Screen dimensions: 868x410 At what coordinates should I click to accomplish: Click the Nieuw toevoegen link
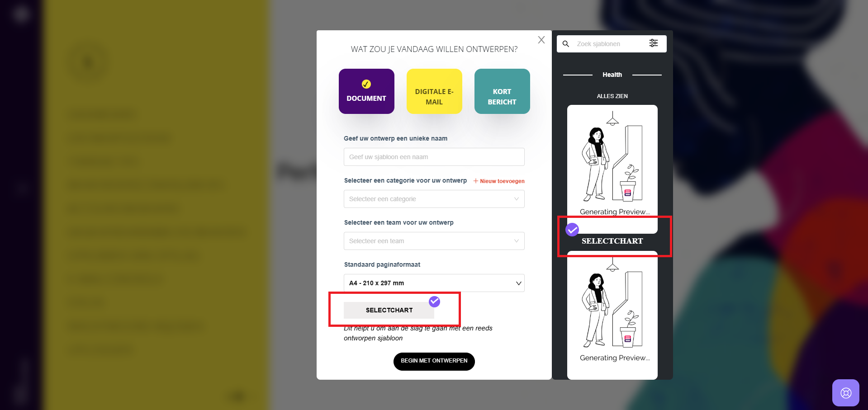pos(502,181)
